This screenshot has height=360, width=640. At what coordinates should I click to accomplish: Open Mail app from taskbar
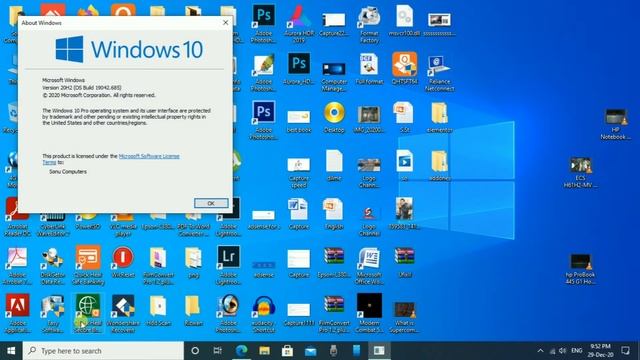(x=311, y=351)
